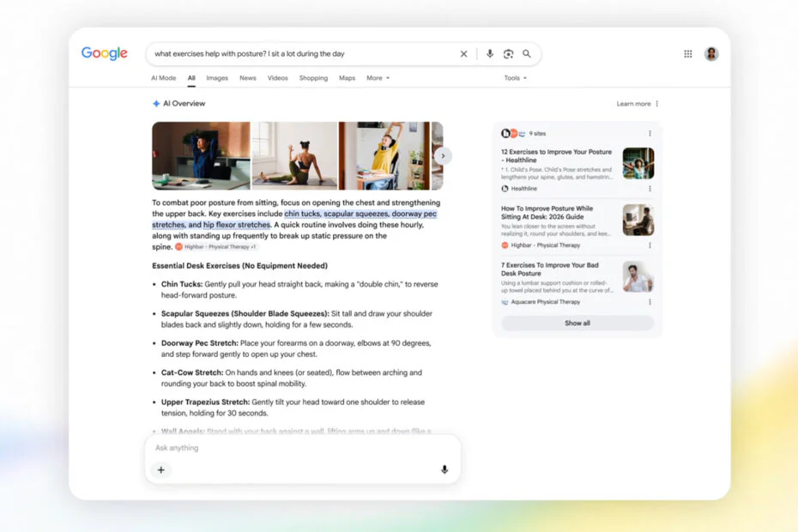Image resolution: width=798 pixels, height=532 pixels.
Task: Click the magnifying glass search icon
Action: [527, 54]
